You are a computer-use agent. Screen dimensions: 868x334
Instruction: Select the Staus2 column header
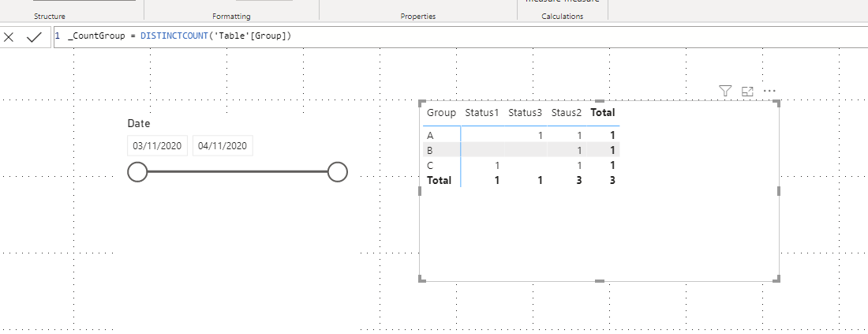pyautogui.click(x=567, y=113)
